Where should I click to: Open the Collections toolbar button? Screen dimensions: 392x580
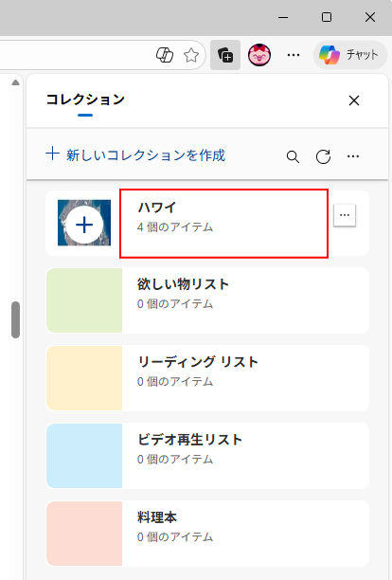coord(225,55)
